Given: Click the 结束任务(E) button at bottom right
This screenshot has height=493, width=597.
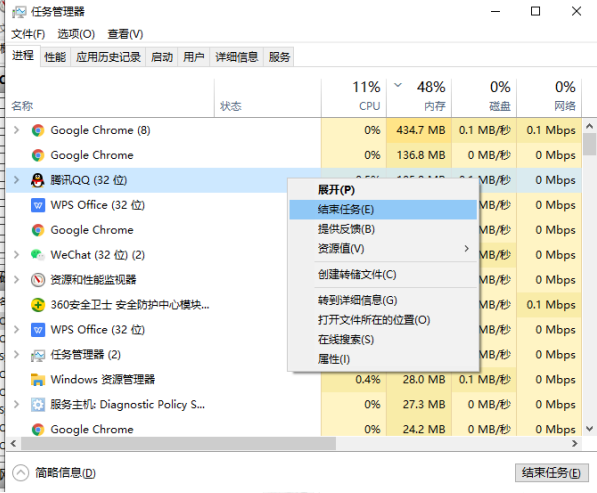Looking at the screenshot, I should (551, 473).
